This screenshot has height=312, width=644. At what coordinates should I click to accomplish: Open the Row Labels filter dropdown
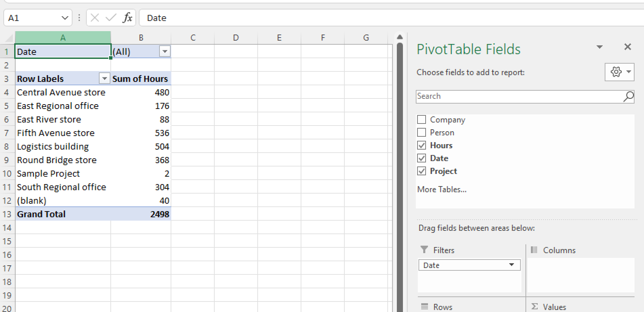point(104,78)
